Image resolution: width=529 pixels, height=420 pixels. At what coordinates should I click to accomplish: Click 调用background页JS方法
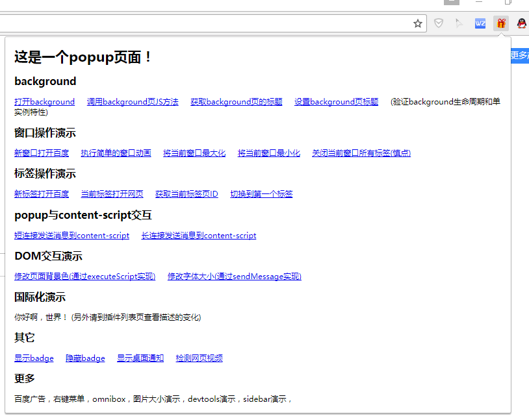(132, 101)
